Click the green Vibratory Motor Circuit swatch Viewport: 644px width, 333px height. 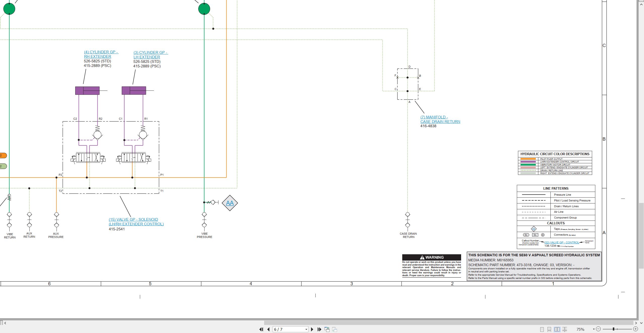point(528,165)
